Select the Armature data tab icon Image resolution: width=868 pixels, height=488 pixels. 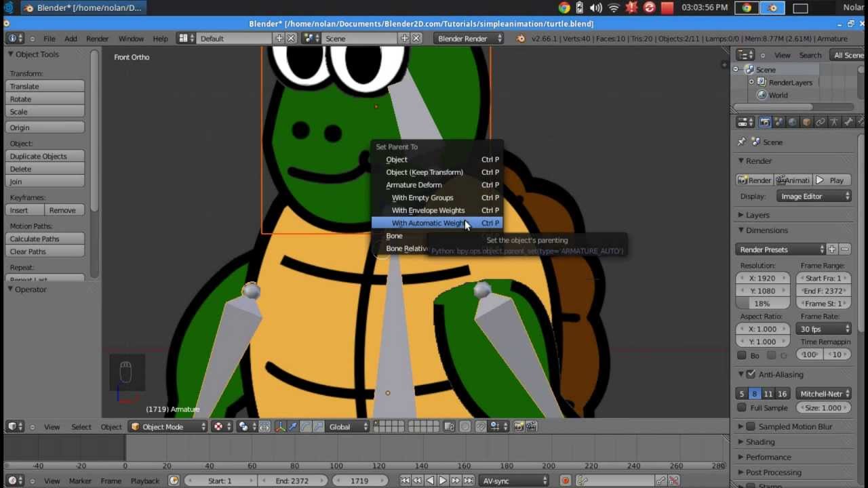(834, 122)
